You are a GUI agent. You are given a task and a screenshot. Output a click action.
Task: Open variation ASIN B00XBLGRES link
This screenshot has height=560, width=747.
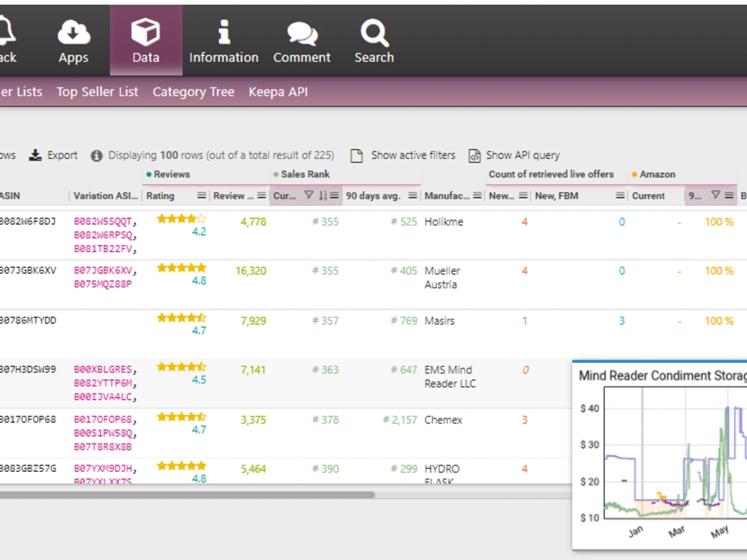[x=103, y=370]
